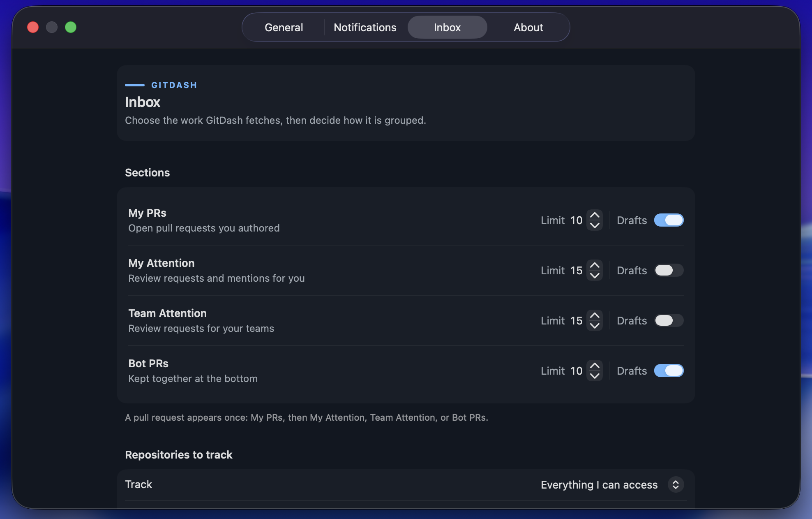
Task: Click 'Review requests for your teams' text
Action: 201,329
